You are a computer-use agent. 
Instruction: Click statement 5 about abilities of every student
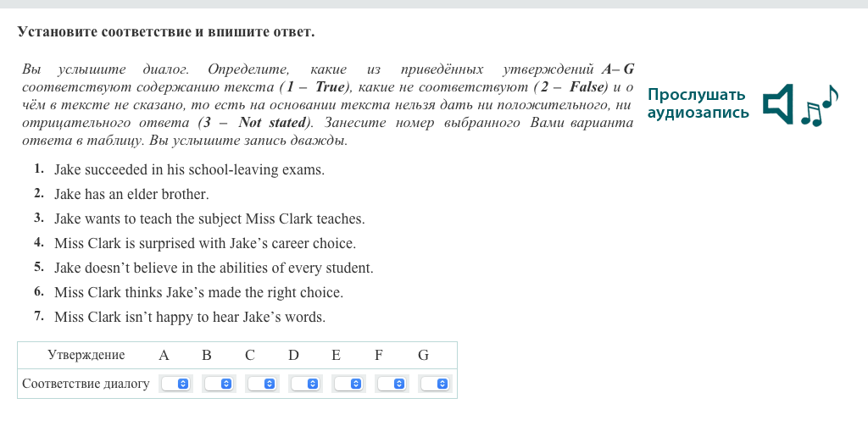[214, 268]
